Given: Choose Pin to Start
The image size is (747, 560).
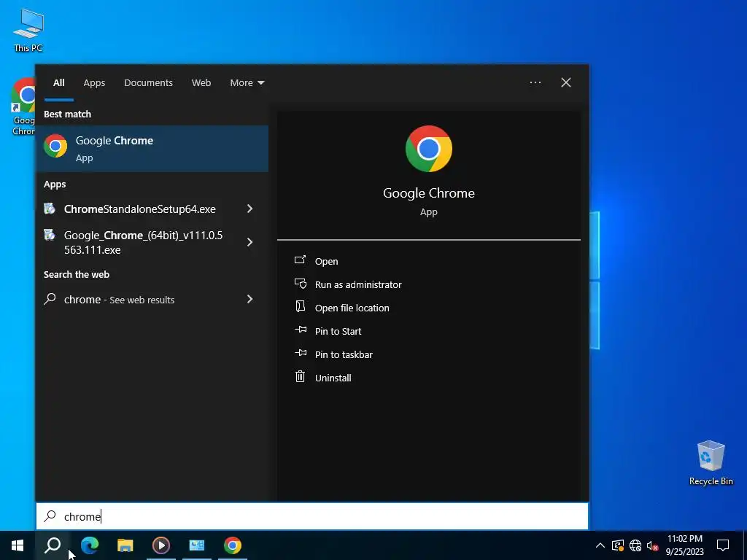Looking at the screenshot, I should pyautogui.click(x=338, y=332).
